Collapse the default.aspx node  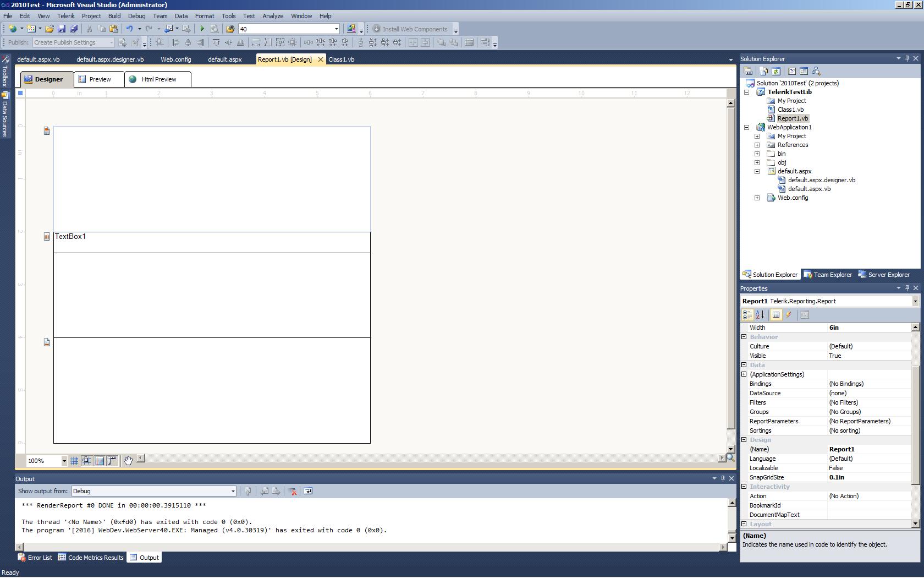pos(757,171)
